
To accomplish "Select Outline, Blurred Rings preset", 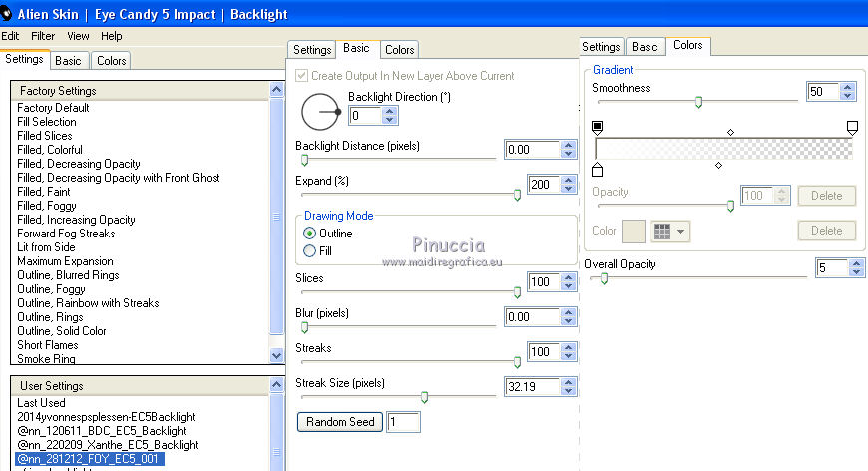I will point(68,275).
